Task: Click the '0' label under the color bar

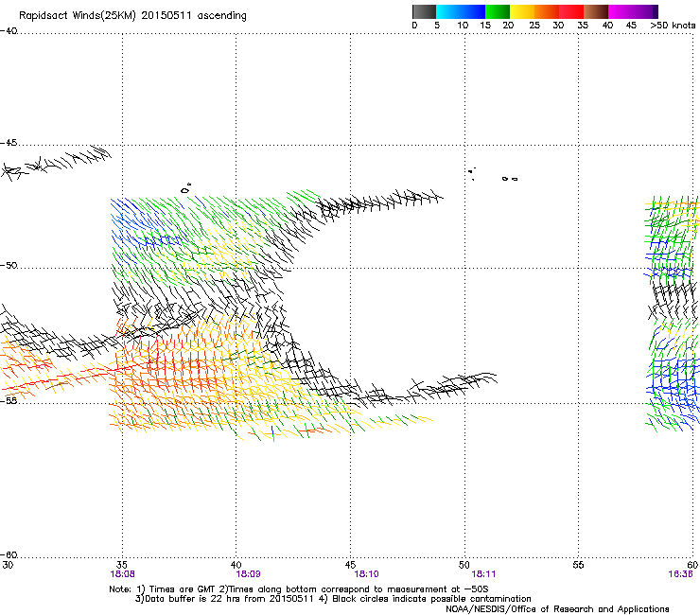Action: click(x=414, y=26)
